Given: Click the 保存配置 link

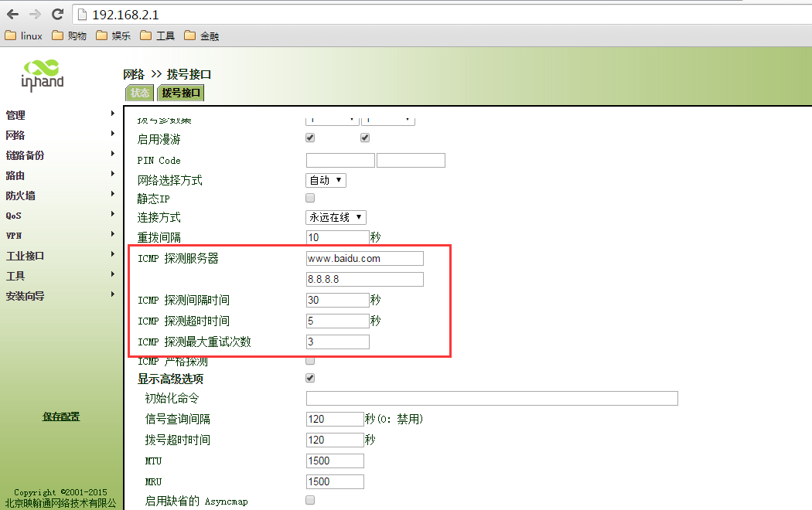Looking at the screenshot, I should 60,416.
